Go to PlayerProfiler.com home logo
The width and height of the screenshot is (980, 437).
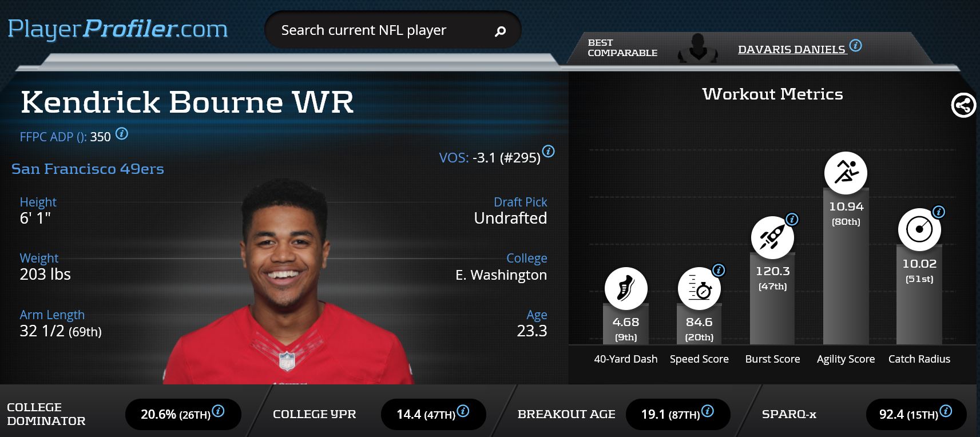(118, 29)
